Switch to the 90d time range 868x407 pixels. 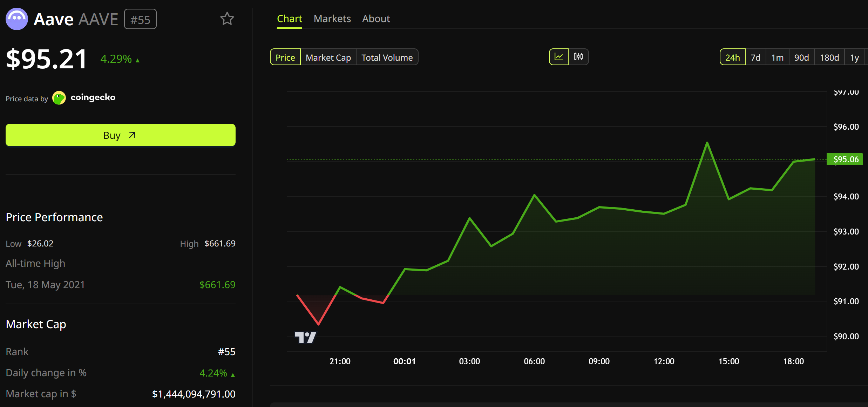pyautogui.click(x=802, y=57)
